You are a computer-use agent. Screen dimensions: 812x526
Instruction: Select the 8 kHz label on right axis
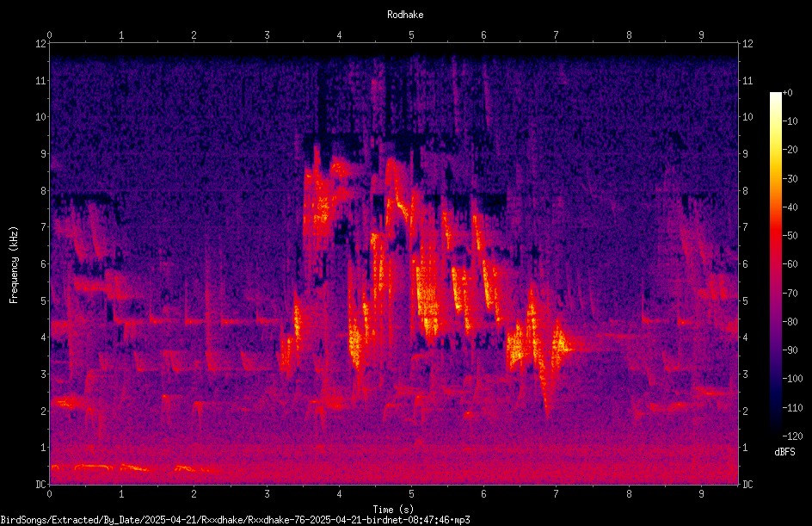click(745, 191)
